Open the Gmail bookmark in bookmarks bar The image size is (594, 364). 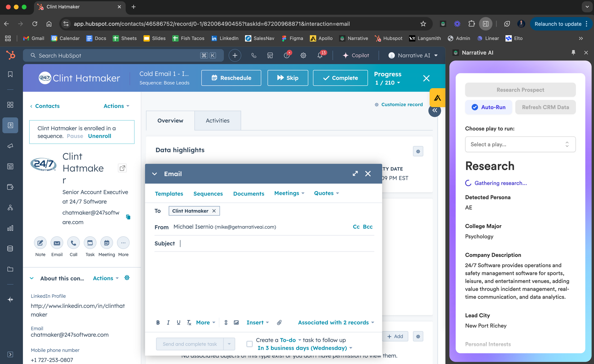[x=34, y=38]
